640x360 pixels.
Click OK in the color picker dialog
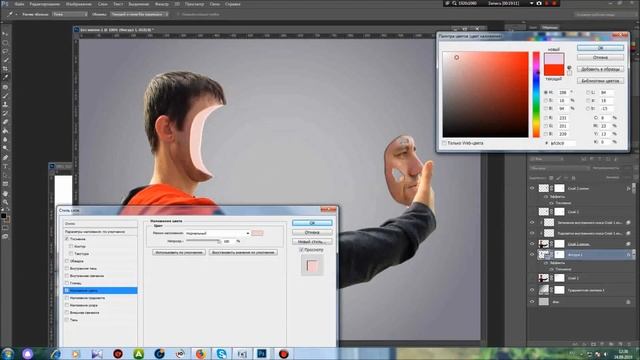tap(600, 48)
